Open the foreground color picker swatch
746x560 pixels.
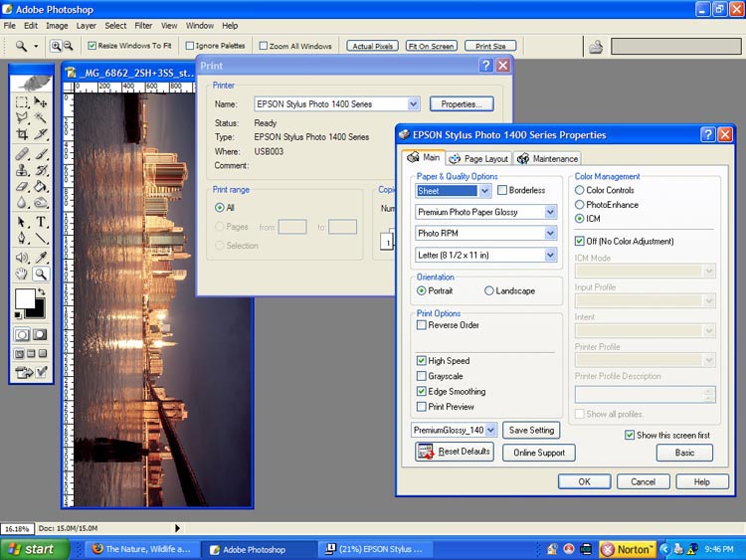25,298
